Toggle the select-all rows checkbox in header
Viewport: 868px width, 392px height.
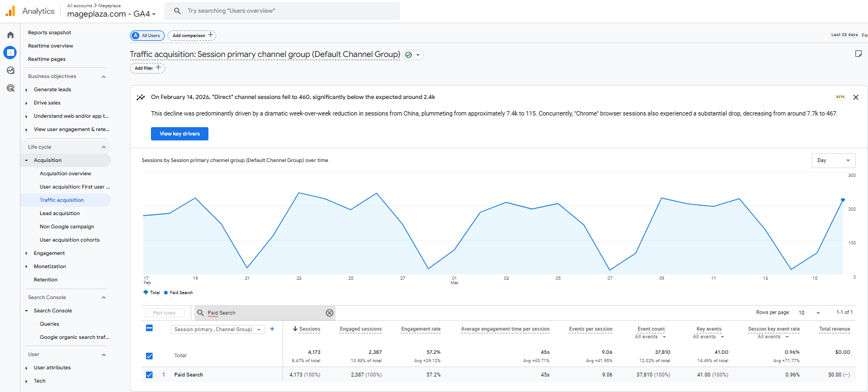(149, 328)
